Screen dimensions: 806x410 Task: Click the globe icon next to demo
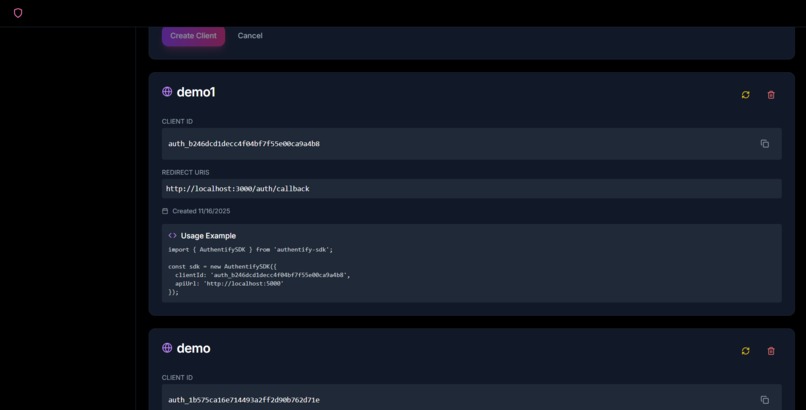coord(167,348)
